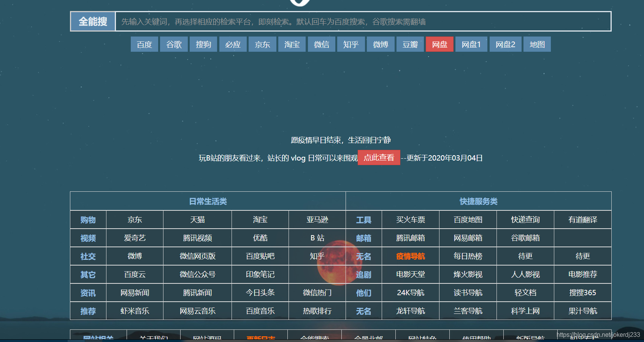The height and width of the screenshot is (342, 644).
Task: Open the B 站 link
Action: (x=317, y=238)
